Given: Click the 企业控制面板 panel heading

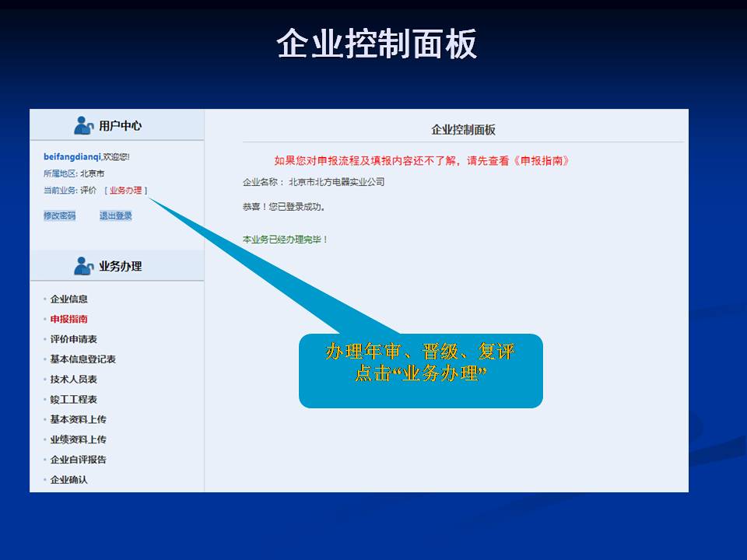Looking at the screenshot, I should [464, 130].
